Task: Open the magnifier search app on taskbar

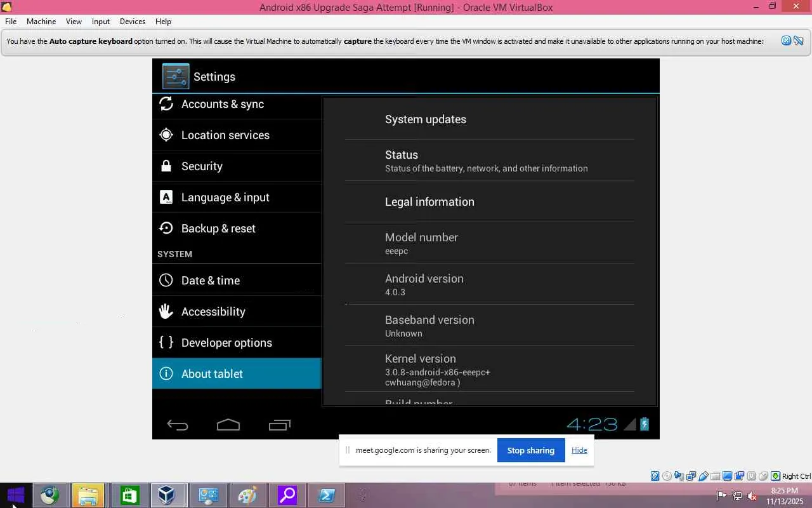Action: [x=287, y=495]
